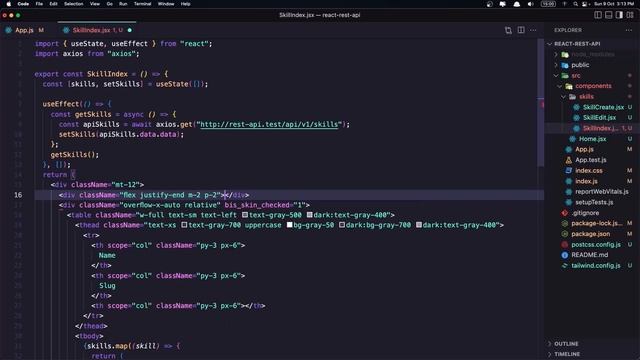The height and width of the screenshot is (360, 640).
Task: Click React icon beside Home.jsx
Action: point(573,139)
